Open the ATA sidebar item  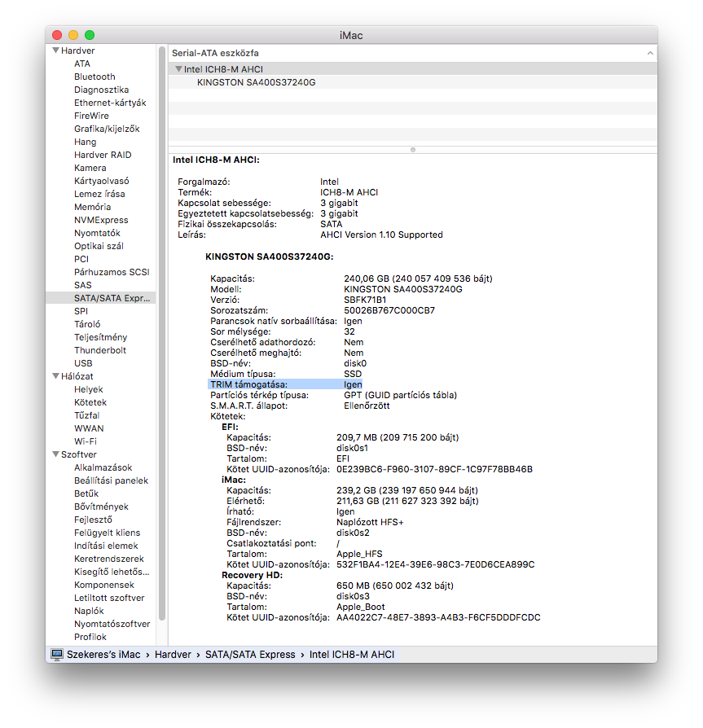coord(82,64)
